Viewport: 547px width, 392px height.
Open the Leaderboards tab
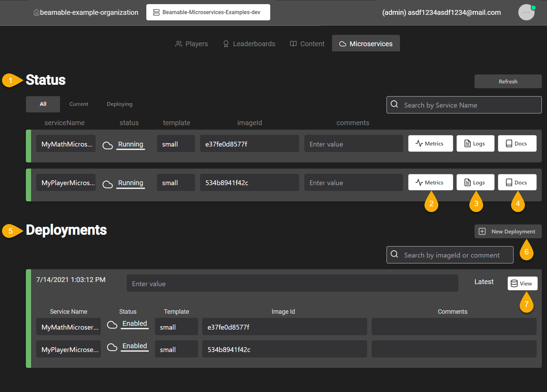(249, 44)
